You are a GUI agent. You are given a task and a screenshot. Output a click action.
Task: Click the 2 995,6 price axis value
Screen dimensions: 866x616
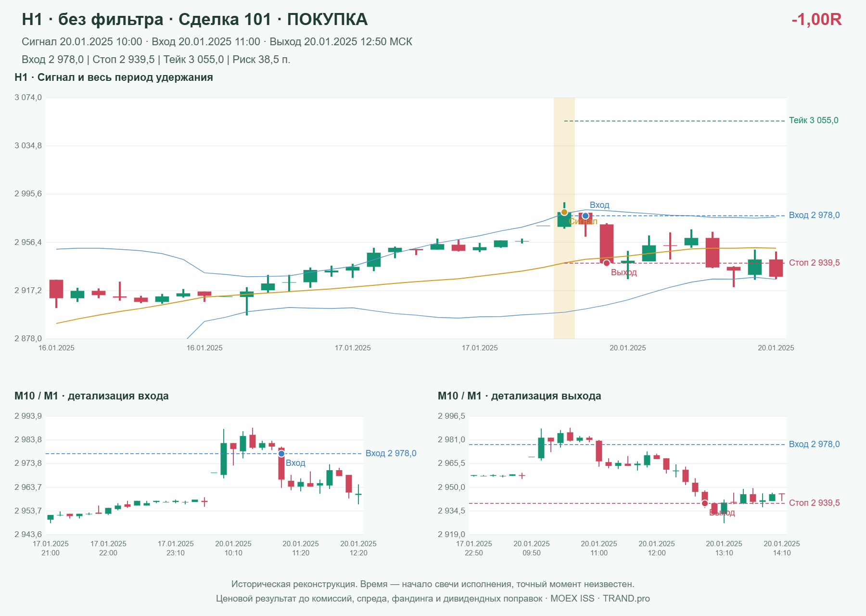click(x=28, y=194)
